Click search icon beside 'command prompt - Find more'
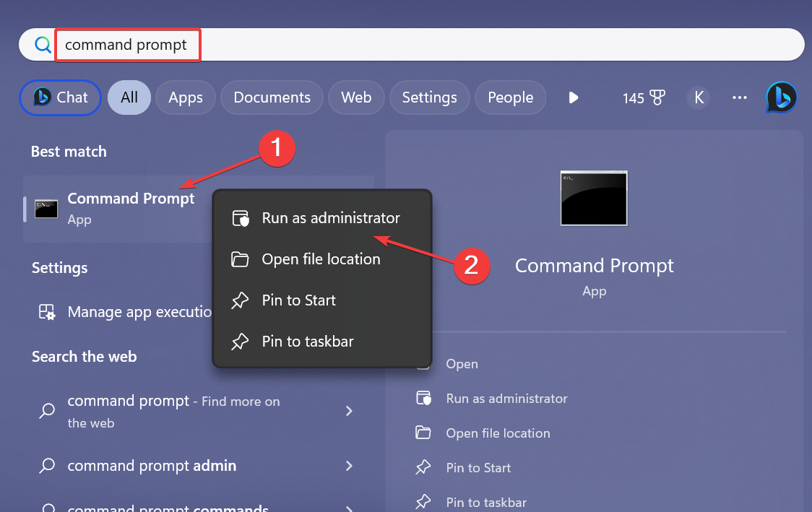The image size is (812, 512). tap(47, 411)
